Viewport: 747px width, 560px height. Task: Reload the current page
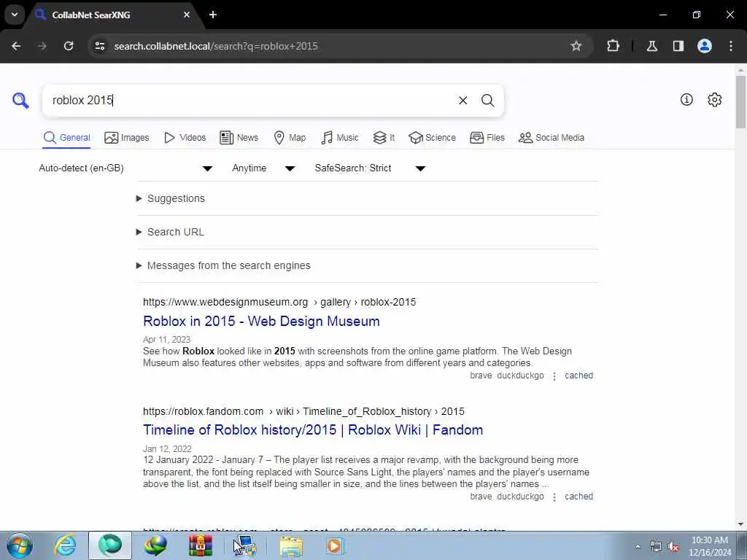[x=69, y=46]
